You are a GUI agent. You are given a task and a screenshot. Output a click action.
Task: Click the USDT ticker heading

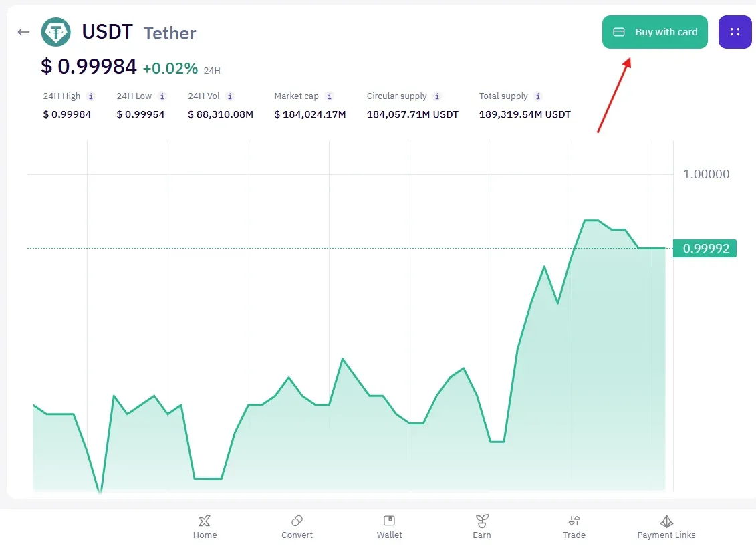click(107, 32)
